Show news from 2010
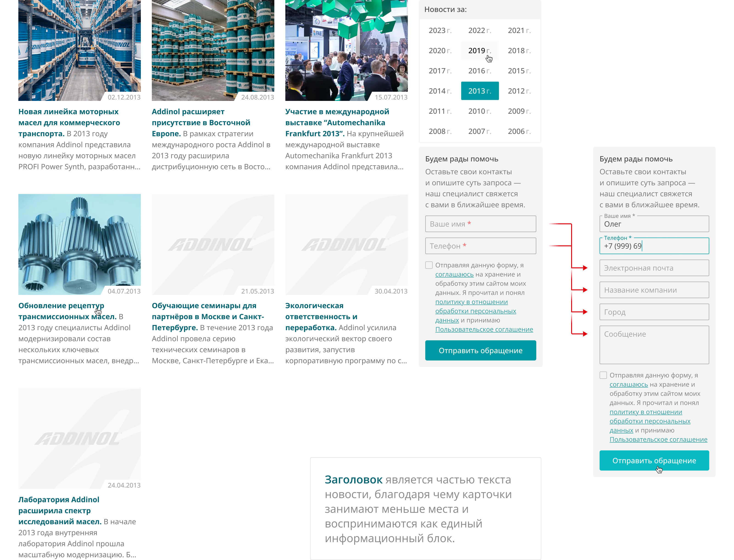This screenshot has width=734, height=560. [x=480, y=111]
